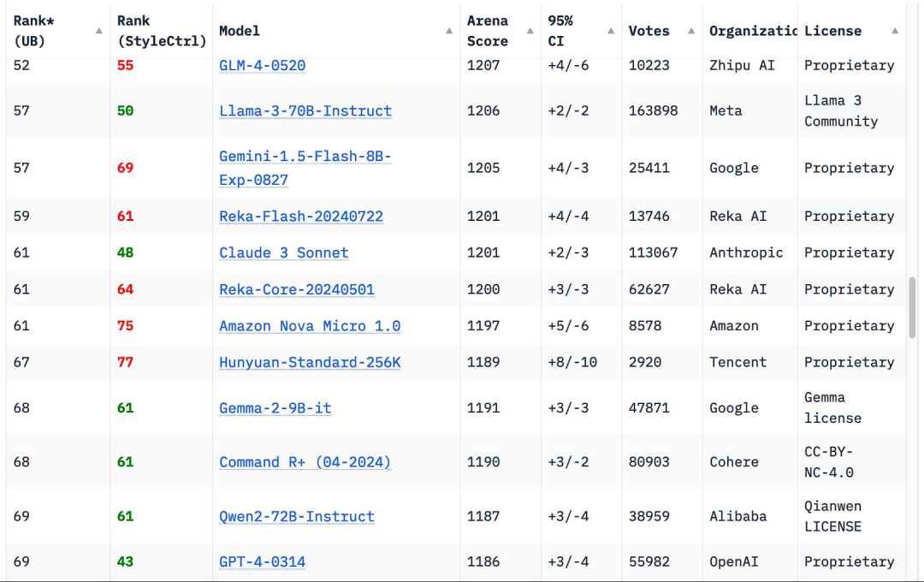This screenshot has width=924, height=582.
Task: Click the Model column sort arrow
Action: click(x=449, y=31)
